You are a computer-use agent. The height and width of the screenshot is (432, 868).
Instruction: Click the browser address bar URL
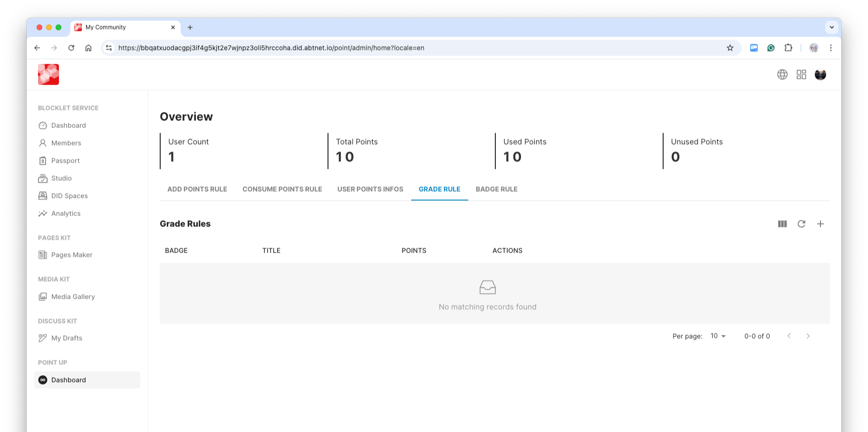click(271, 48)
